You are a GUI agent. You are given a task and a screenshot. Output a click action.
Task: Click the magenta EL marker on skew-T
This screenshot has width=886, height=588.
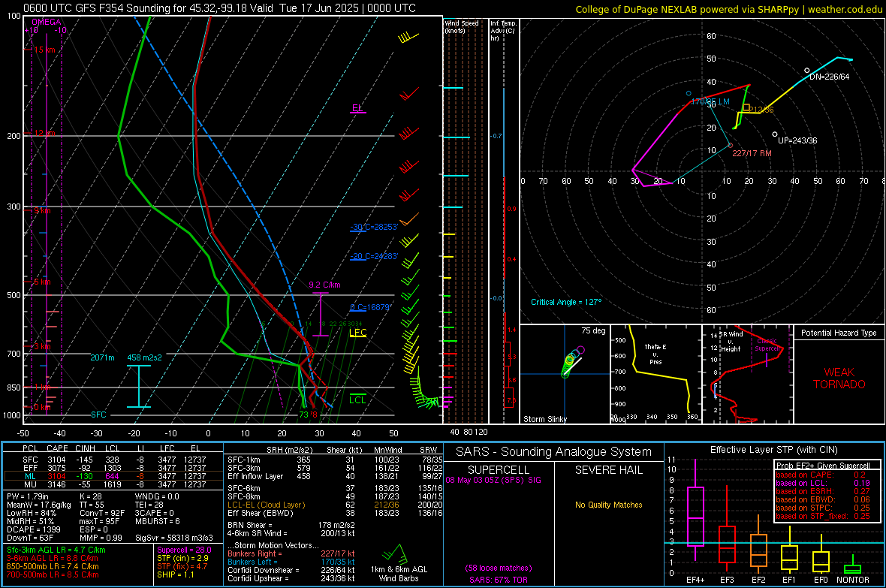[x=357, y=108]
